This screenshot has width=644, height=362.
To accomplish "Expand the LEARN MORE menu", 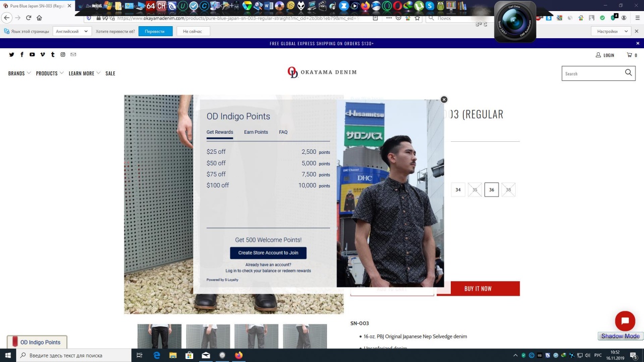I will click(85, 73).
